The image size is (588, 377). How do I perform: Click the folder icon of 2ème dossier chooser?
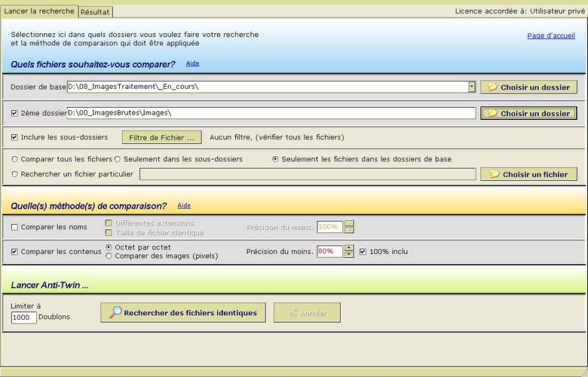coord(492,114)
